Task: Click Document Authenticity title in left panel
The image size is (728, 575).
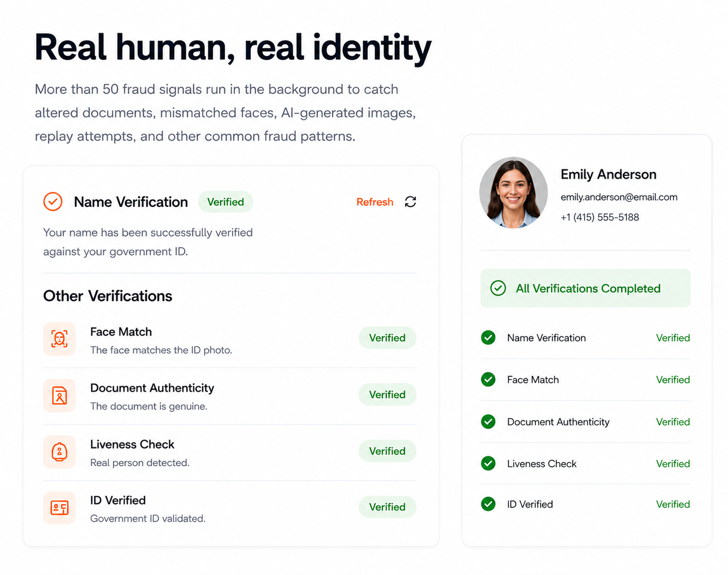Action: coord(152,388)
